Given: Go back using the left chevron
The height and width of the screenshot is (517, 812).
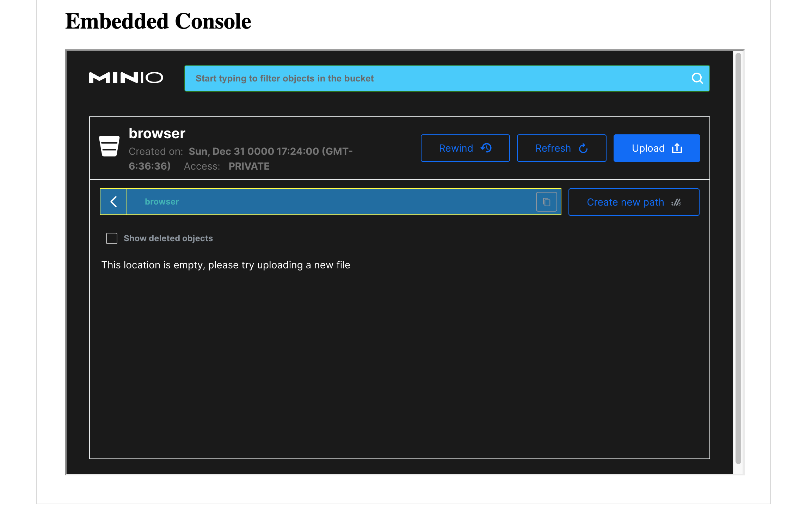Looking at the screenshot, I should click(x=113, y=202).
